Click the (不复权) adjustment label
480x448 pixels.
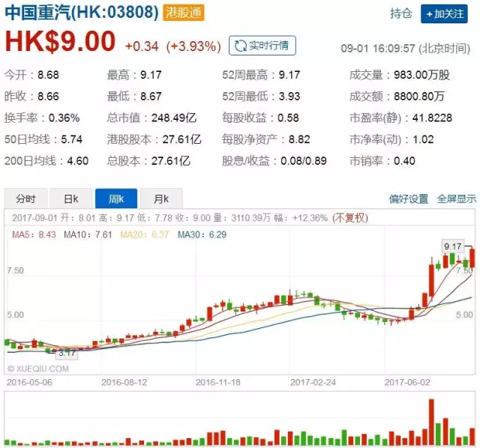click(350, 218)
